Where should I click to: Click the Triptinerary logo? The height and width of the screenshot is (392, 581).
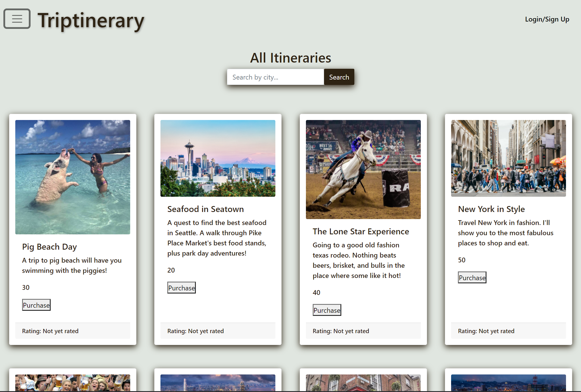pyautogui.click(x=91, y=21)
